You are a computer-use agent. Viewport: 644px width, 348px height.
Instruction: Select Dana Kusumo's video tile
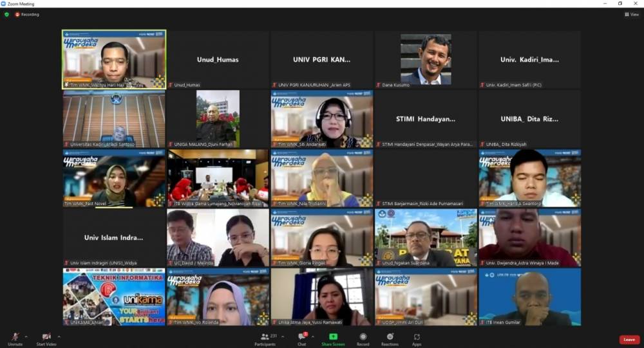pyautogui.click(x=426, y=59)
